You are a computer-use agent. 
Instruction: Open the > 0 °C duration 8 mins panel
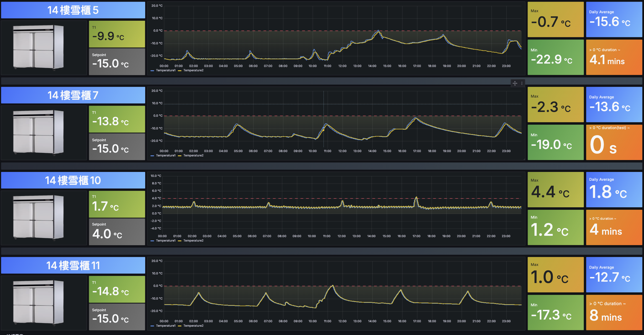point(614,313)
